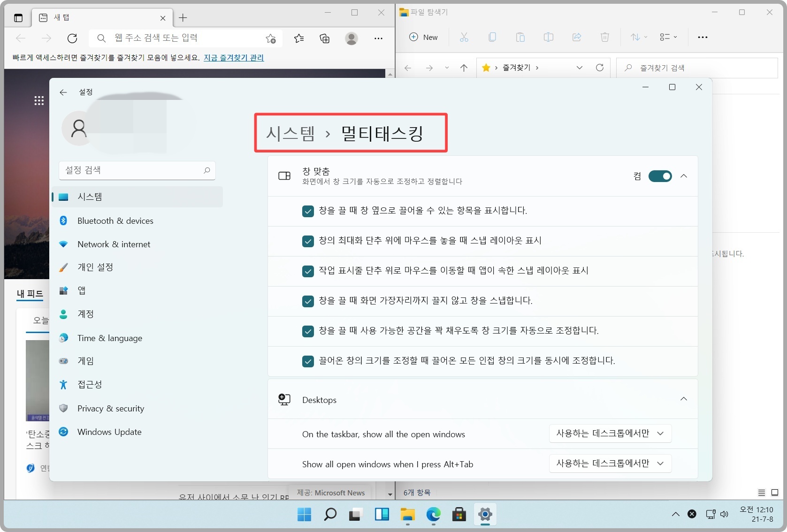Open the See more menu in File Explorer
The width and height of the screenshot is (787, 532).
703,37
